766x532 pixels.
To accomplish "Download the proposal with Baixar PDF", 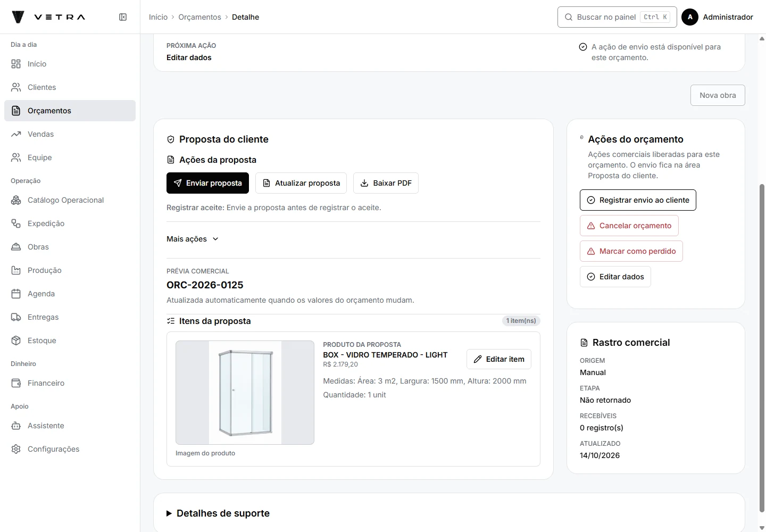I will coord(386,183).
